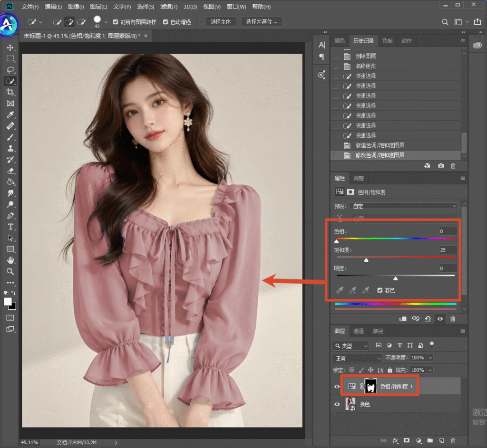Image resolution: width=487 pixels, height=448 pixels.
Task: Click Add to selection brush mode
Action: (x=69, y=22)
